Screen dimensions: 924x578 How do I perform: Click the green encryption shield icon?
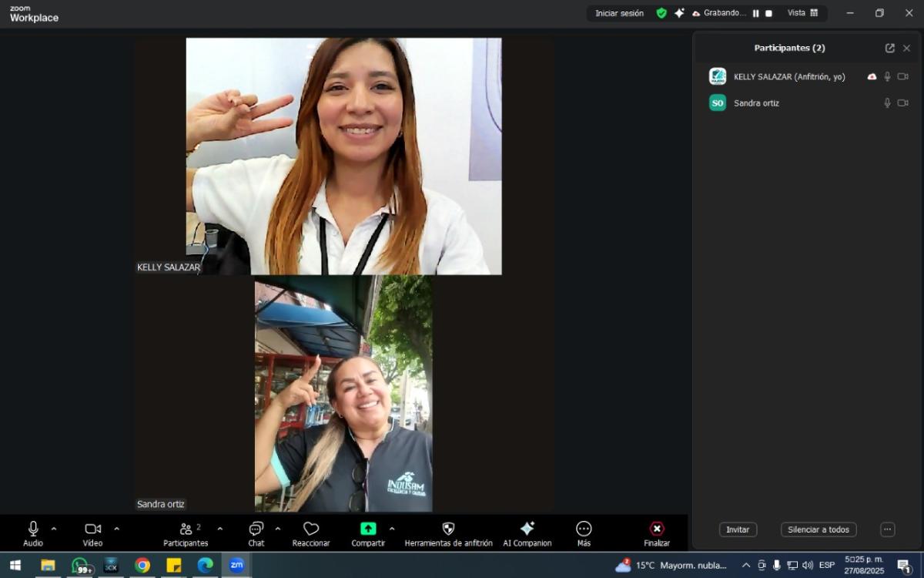pyautogui.click(x=661, y=13)
